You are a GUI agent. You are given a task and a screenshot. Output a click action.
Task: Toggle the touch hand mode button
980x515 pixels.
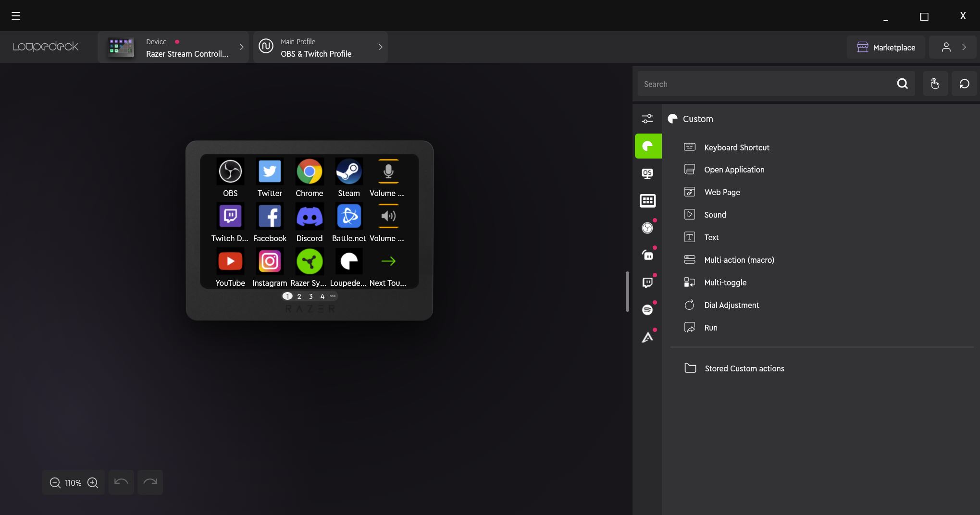coord(935,84)
